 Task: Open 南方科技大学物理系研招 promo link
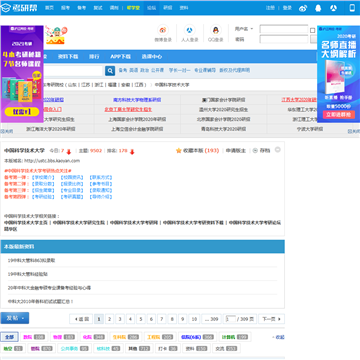click(137, 100)
